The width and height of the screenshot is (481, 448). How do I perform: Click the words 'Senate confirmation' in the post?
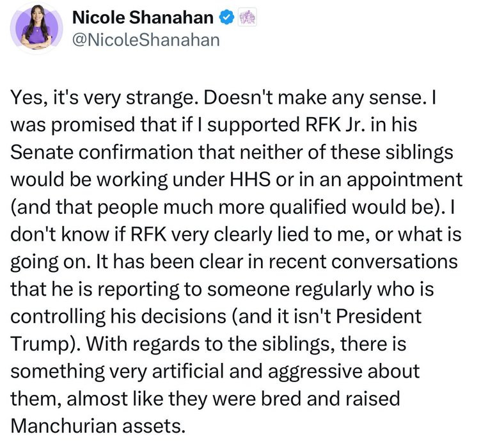pos(102,152)
